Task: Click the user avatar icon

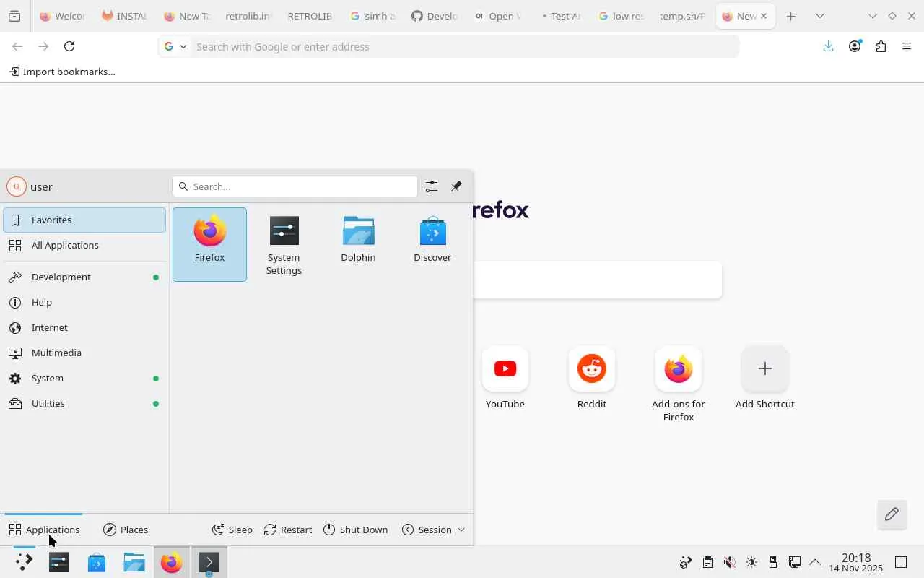Action: 16,186
